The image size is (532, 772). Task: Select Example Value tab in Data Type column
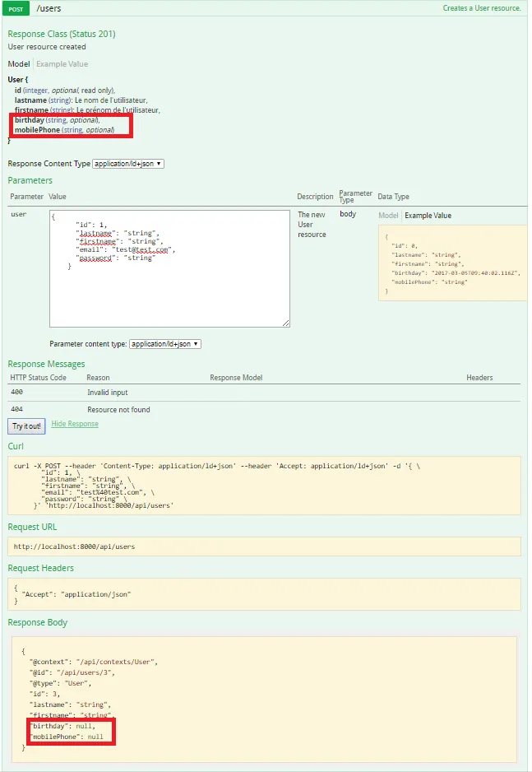point(428,215)
